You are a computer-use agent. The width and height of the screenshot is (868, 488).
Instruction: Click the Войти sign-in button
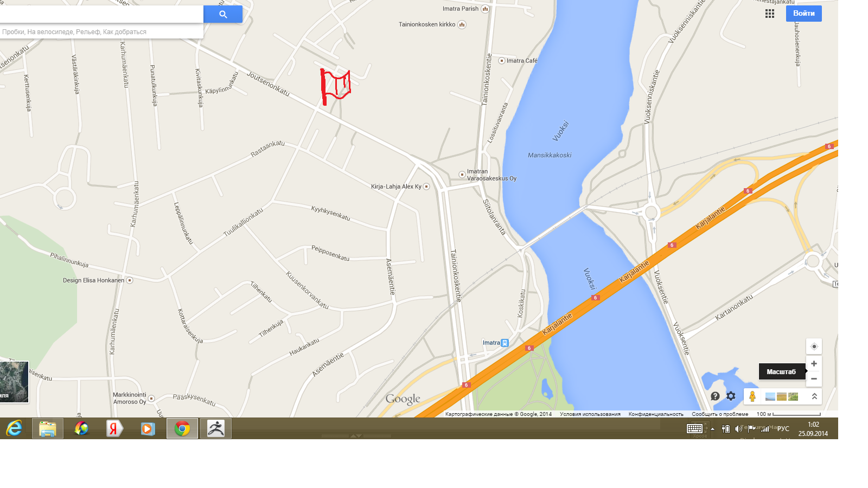pos(803,14)
